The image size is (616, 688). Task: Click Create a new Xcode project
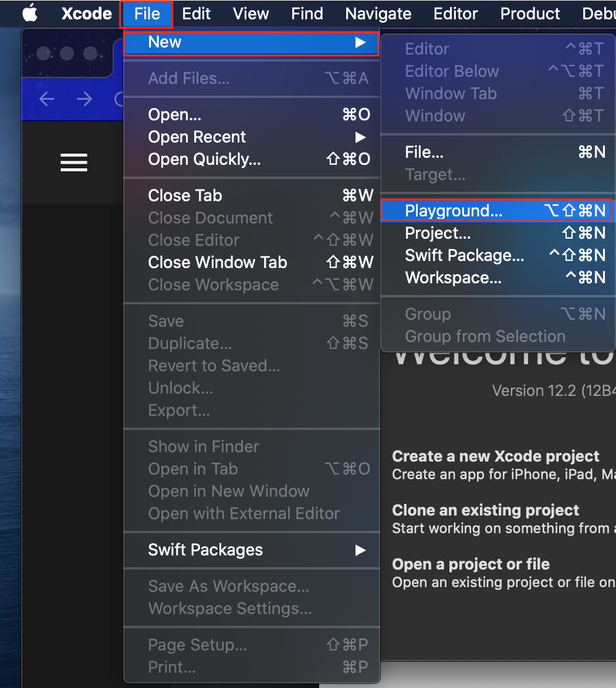[495, 456]
